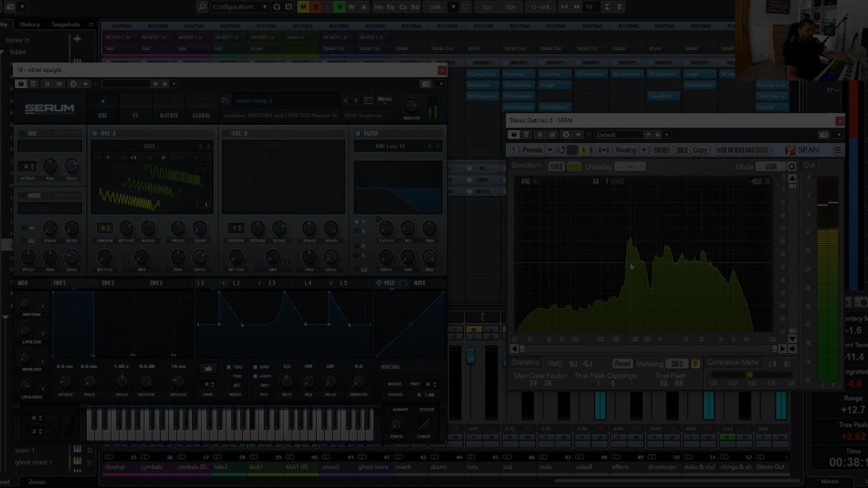
Task: Click HIDE METERS AND STATS in SPAN
Action: [743, 150]
